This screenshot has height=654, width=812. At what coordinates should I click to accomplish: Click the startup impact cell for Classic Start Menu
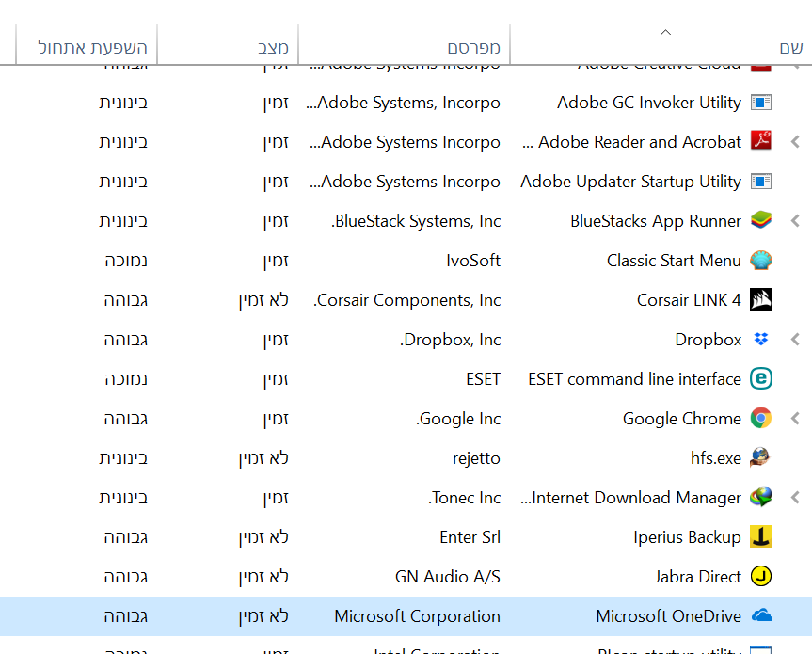tap(126, 261)
